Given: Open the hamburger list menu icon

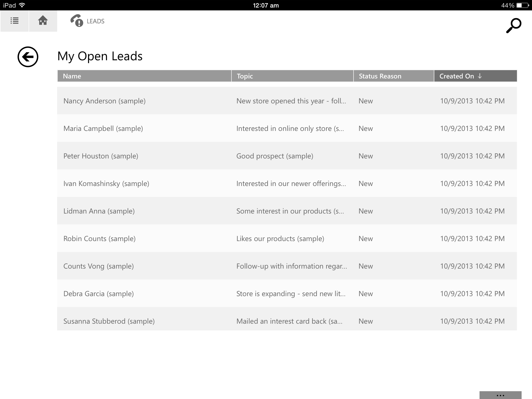Looking at the screenshot, I should 15,21.
